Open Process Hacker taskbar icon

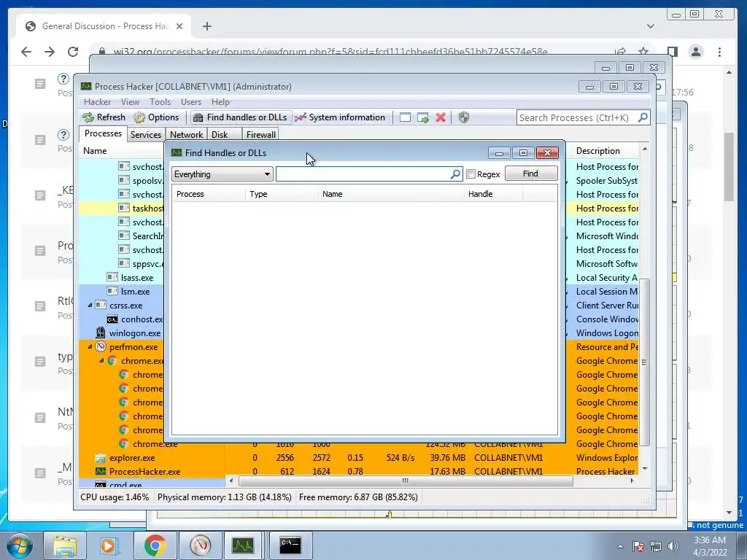pyautogui.click(x=242, y=545)
